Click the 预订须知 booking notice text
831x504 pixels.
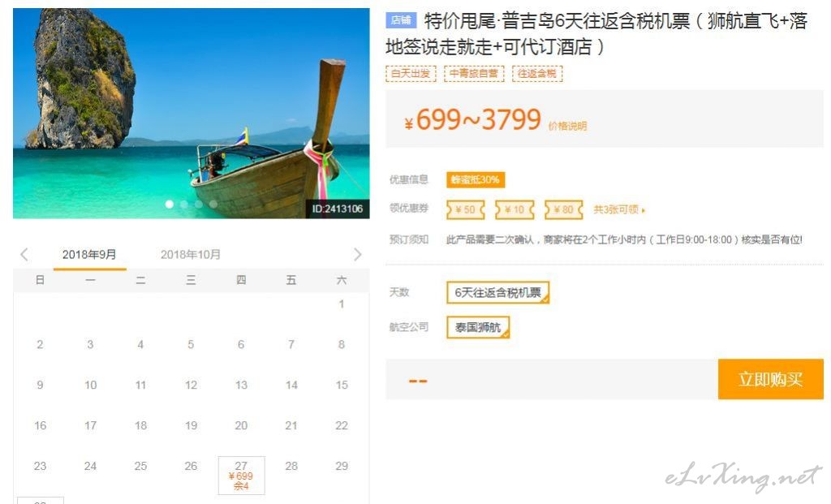coord(624,239)
